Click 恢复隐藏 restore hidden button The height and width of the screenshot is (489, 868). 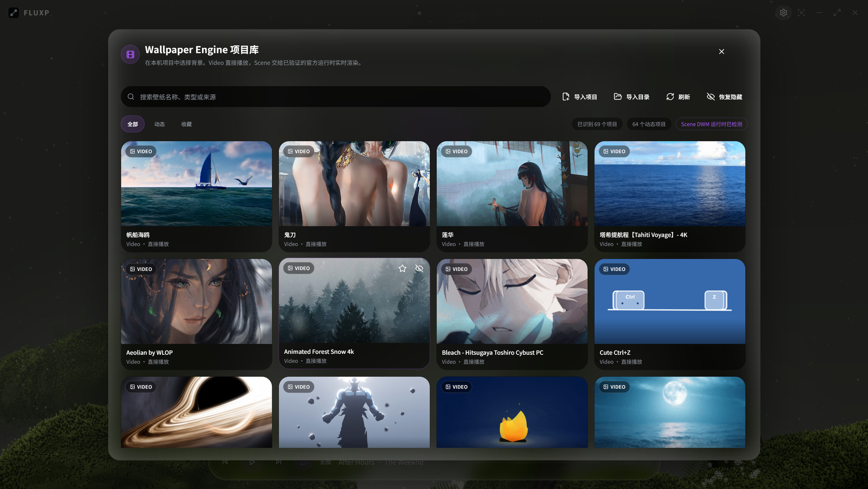click(724, 97)
